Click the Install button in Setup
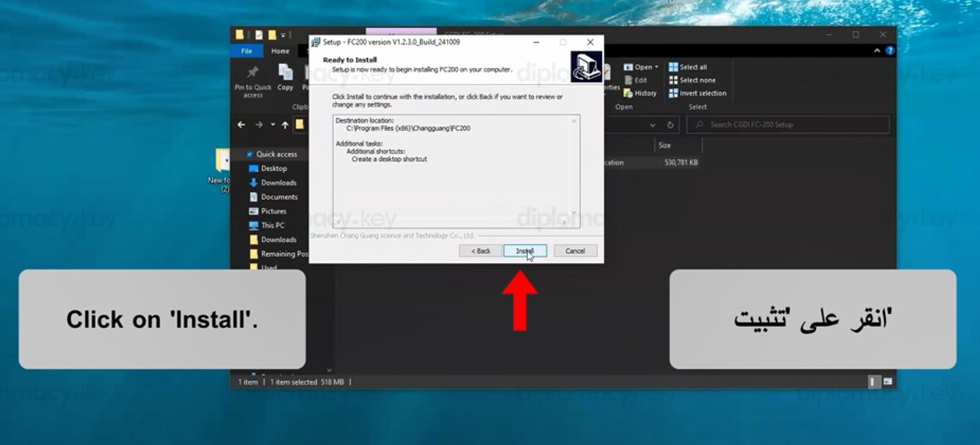Image resolution: width=980 pixels, height=445 pixels. pyautogui.click(x=525, y=251)
